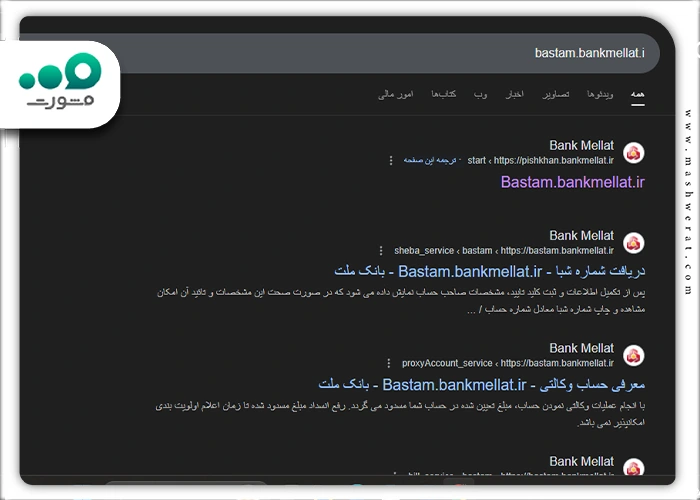Image resolution: width=700 pixels, height=500 pixels.
Task: Click Bank Mellat favicon of sheba_service result
Action: (633, 243)
